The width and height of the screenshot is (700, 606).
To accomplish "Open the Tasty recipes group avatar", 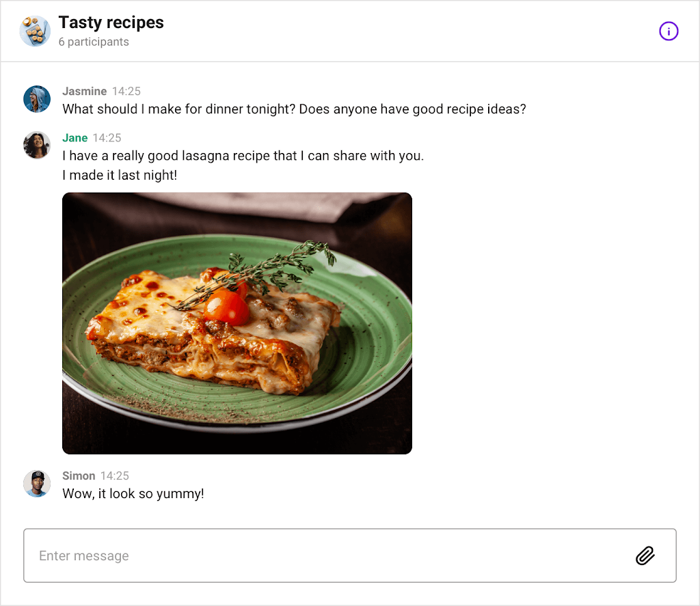I will pos(35,31).
